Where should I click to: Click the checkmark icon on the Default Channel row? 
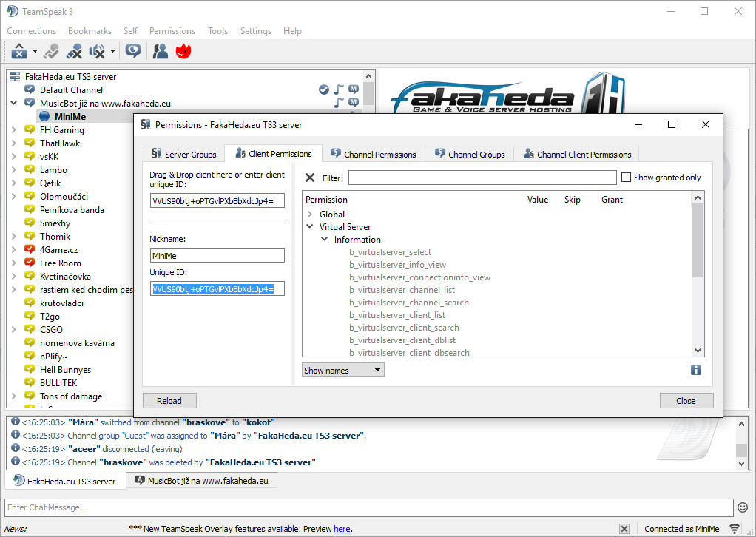click(324, 89)
